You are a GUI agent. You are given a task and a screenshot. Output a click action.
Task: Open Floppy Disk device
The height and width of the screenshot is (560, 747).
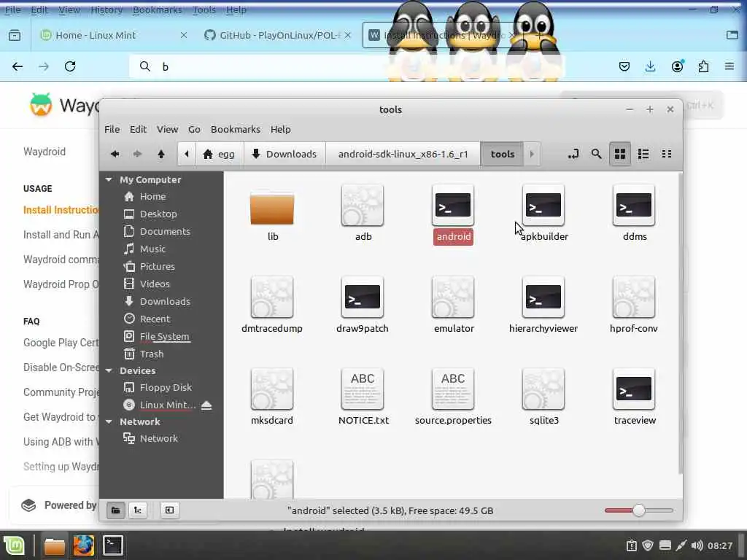click(166, 387)
